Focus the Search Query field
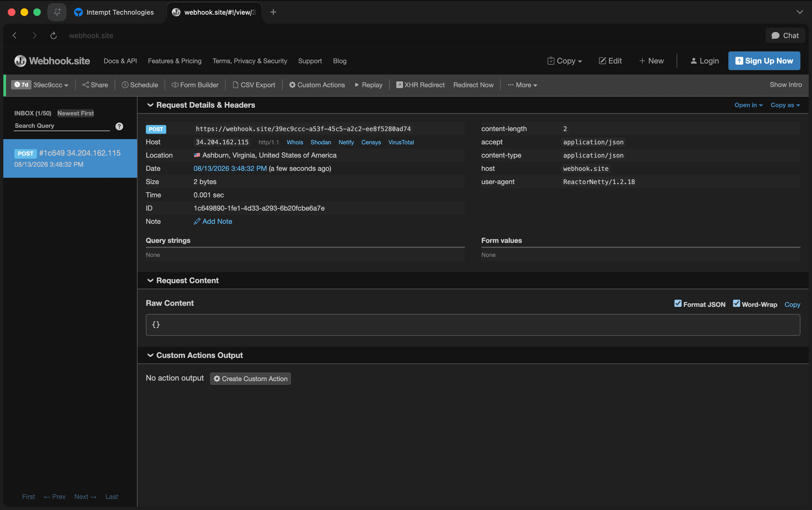The height and width of the screenshot is (510, 812). 62,126
